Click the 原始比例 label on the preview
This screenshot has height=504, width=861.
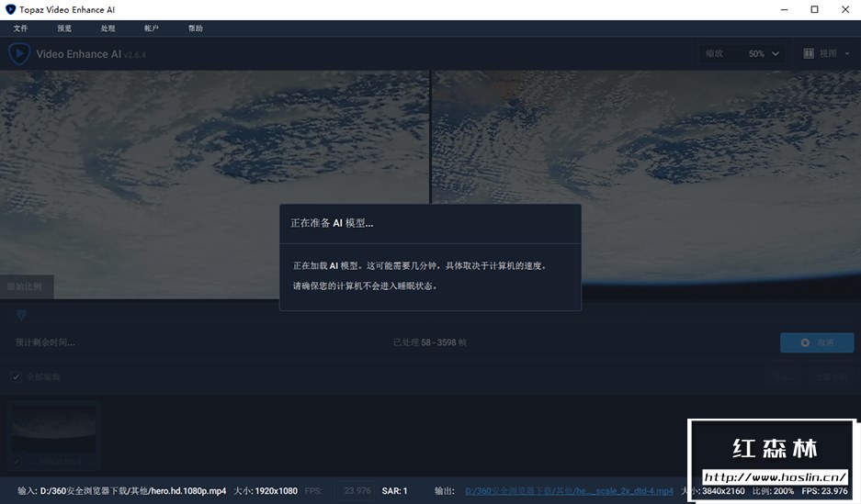[25, 286]
